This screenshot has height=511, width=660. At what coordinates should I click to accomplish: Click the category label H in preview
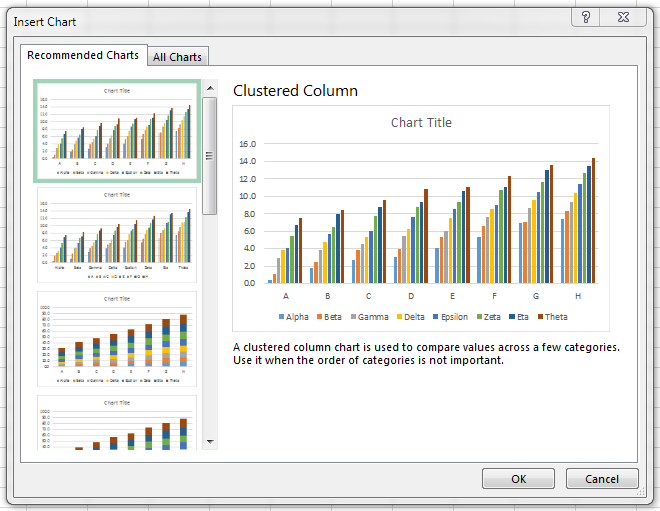tap(578, 296)
